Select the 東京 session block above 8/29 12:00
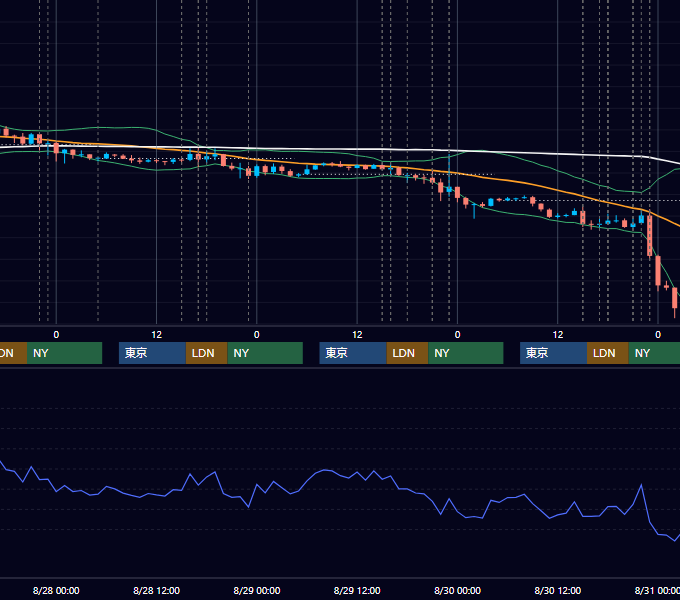The height and width of the screenshot is (600, 680). tap(353, 353)
